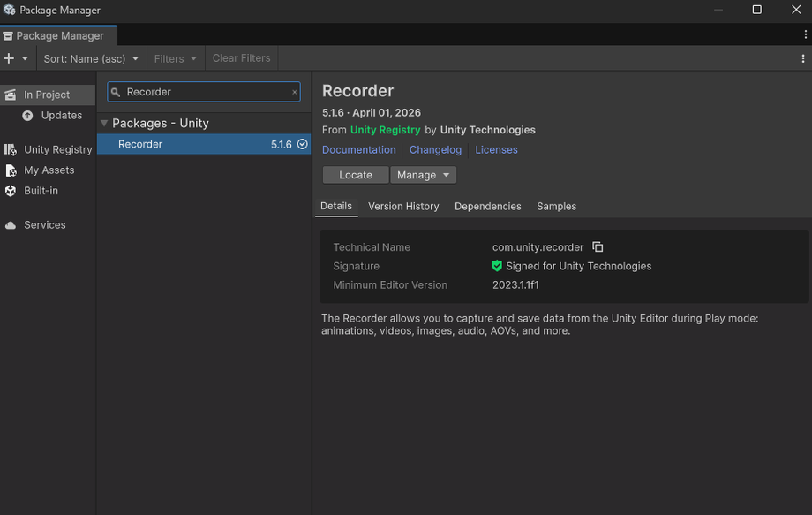Close the Package Manager window
The height and width of the screenshot is (515, 812).
pos(796,10)
